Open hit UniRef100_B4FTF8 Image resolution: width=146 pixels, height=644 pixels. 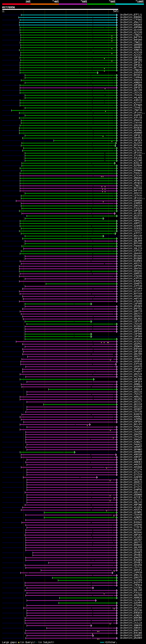(131, 37)
